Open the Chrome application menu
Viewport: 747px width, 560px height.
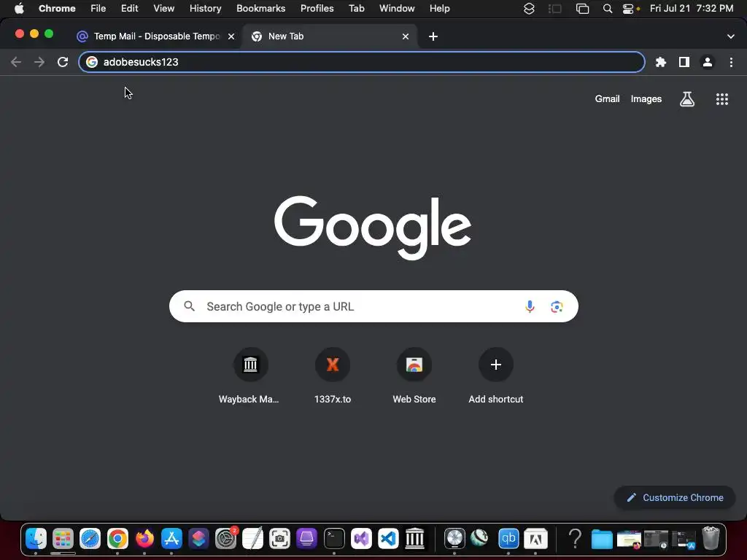[57, 9]
